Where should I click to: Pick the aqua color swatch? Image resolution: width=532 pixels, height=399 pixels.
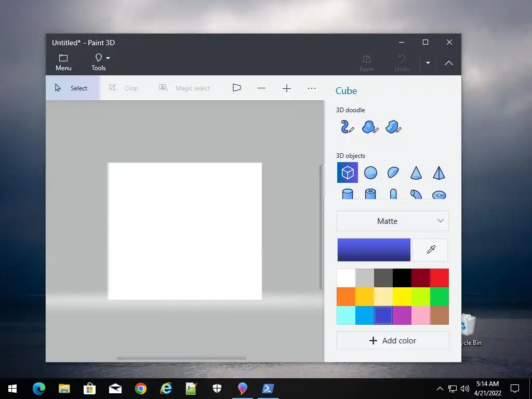[x=346, y=315]
